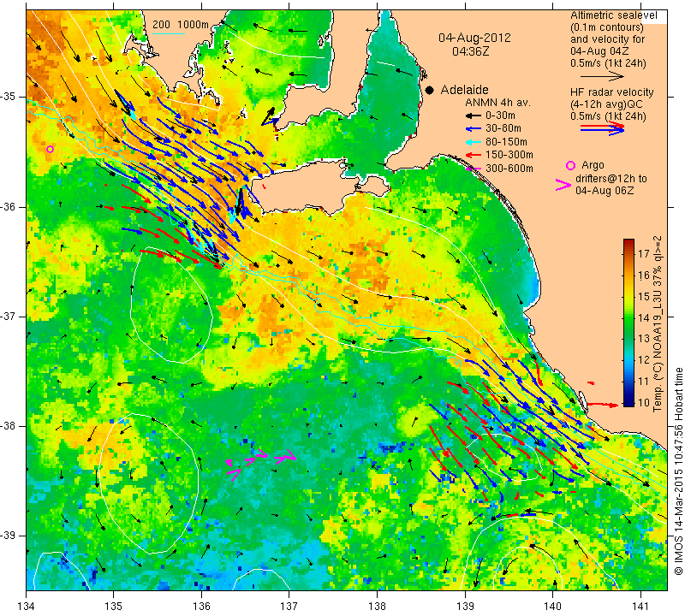Click the '04-Aug 04Z' text
Screen dimensions: 685x616
point(602,51)
